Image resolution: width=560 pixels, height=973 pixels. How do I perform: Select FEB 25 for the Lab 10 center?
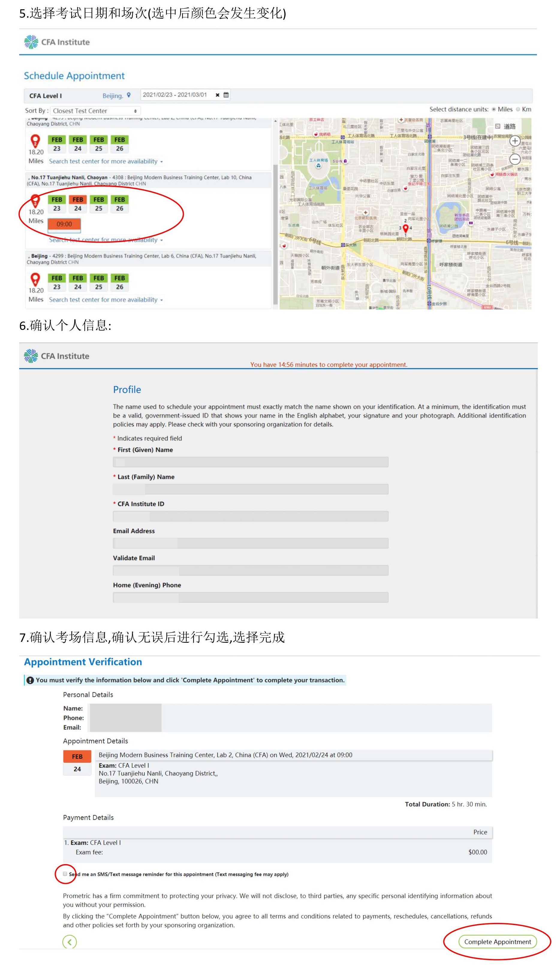point(99,204)
